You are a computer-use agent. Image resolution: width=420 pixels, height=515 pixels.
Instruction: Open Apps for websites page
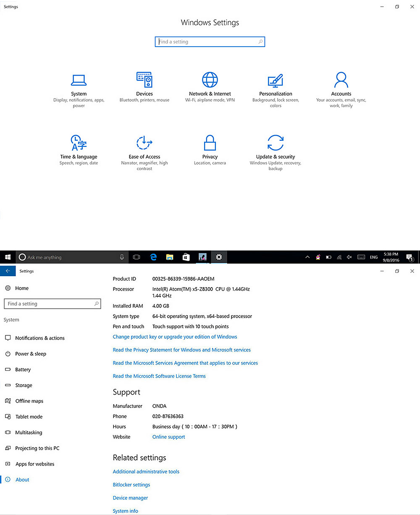(x=35, y=464)
